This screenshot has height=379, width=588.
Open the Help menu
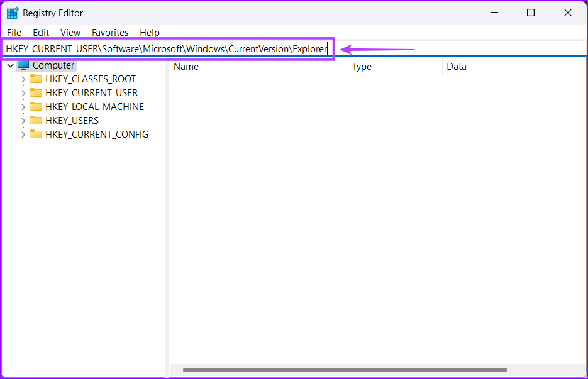click(x=150, y=33)
